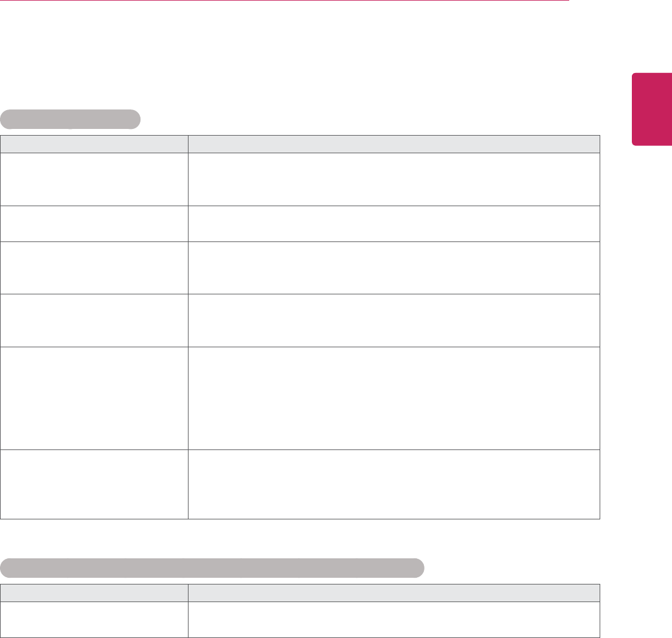This screenshot has height=638, width=672.
Task: Click the tallest row's left cell in first table
Action: 94,398
